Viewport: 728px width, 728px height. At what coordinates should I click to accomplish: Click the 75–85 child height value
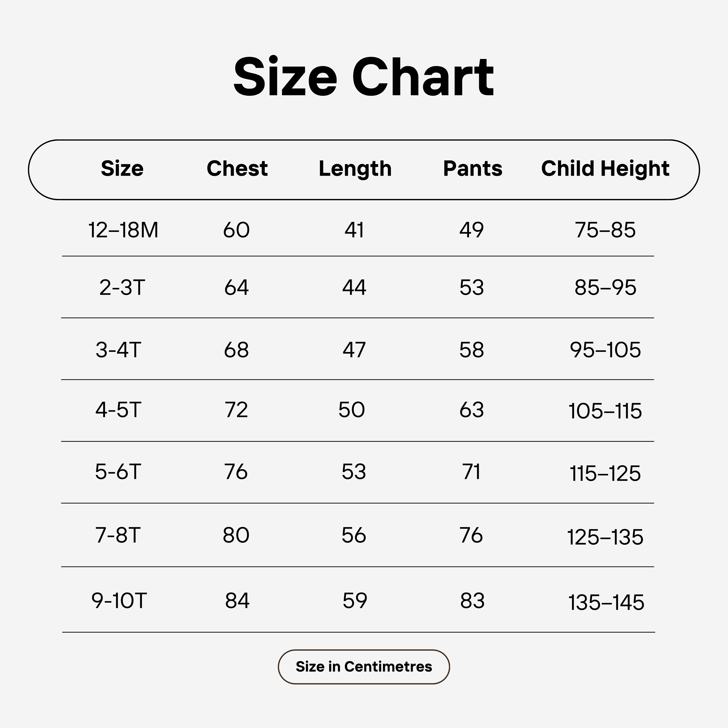pos(605,230)
